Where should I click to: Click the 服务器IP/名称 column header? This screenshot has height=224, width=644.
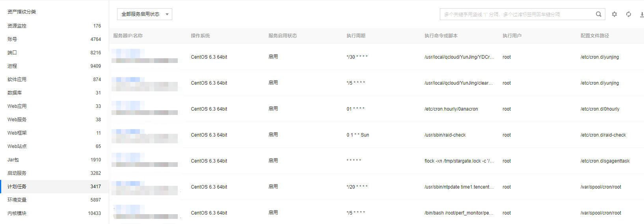tap(128, 36)
